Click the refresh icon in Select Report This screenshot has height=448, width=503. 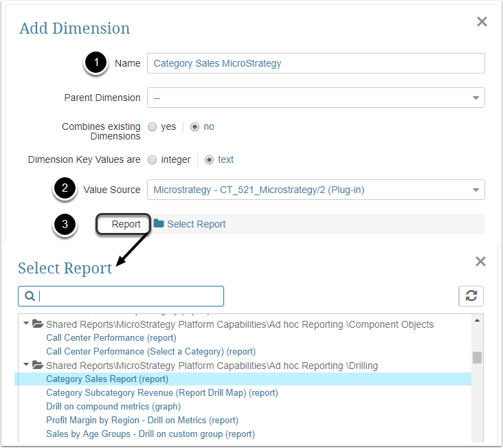[471, 295]
